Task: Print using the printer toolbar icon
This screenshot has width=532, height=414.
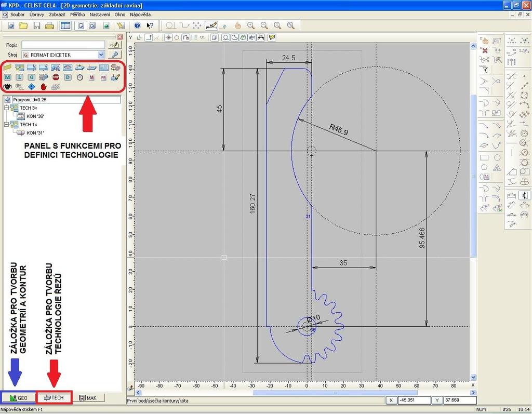Action: [49, 26]
